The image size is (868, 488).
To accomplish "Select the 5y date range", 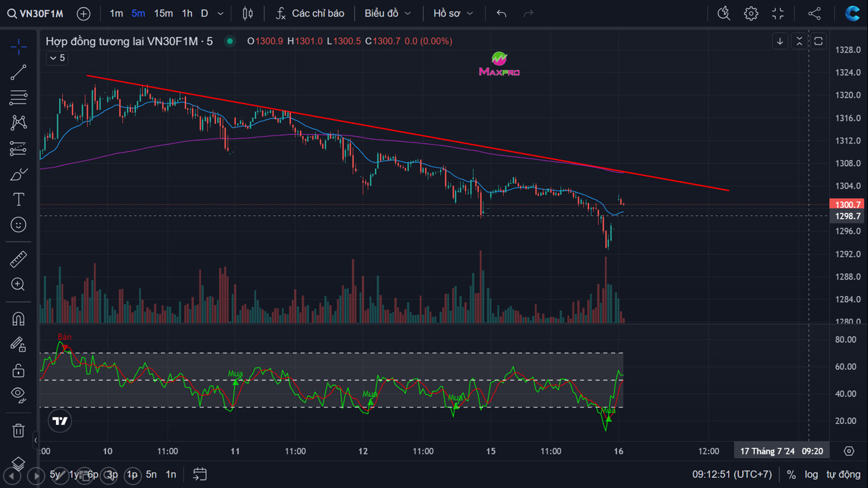I will coord(56,475).
